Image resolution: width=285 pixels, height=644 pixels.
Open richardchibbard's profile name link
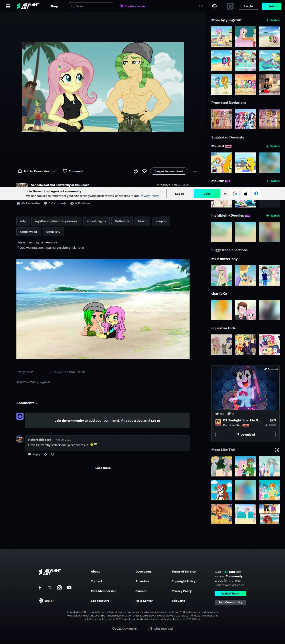(40, 439)
